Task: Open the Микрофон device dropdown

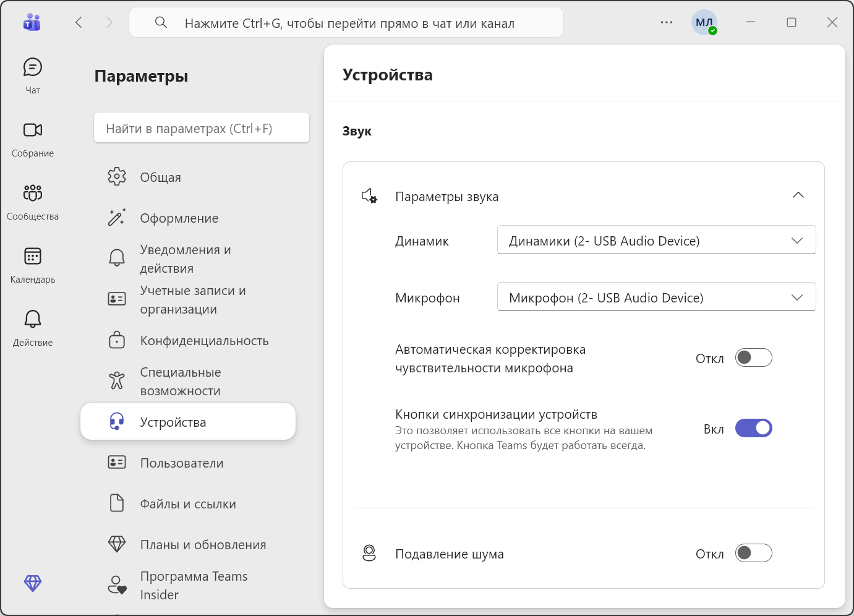Action: 656,297
